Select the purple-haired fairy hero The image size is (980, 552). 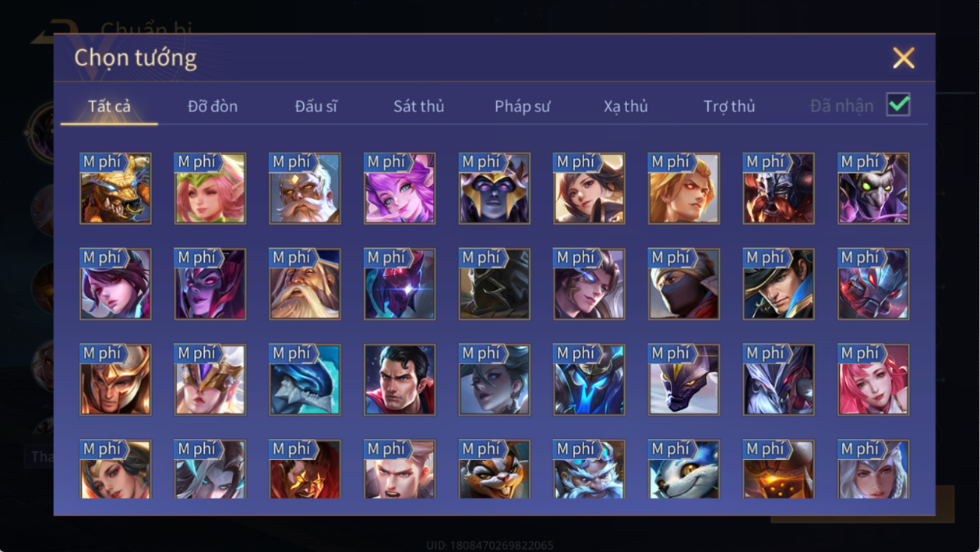coord(400,188)
